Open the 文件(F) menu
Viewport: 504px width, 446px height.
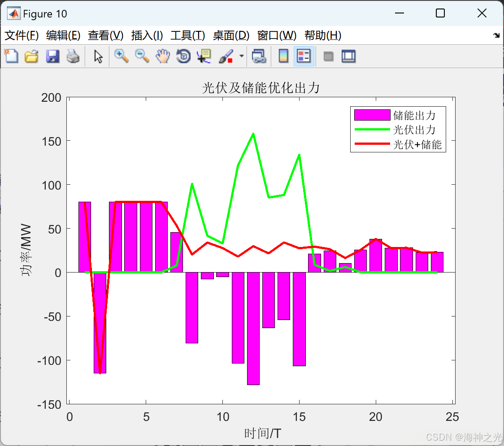[x=22, y=35]
